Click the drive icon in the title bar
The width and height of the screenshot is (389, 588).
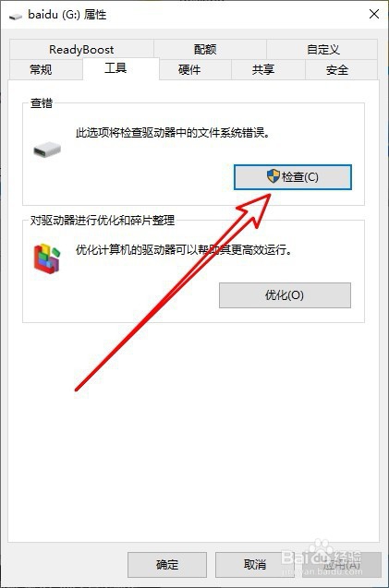pos(16,16)
